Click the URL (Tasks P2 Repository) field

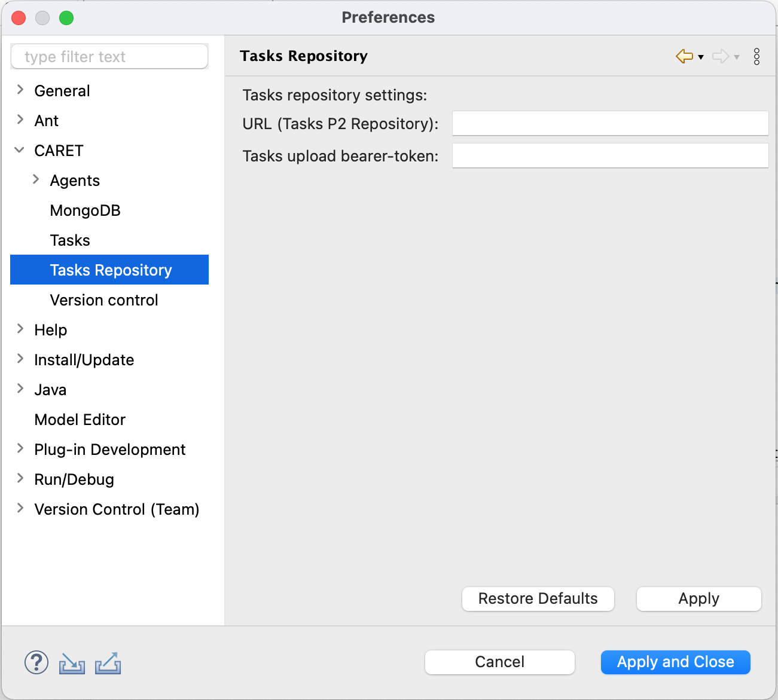(610, 123)
